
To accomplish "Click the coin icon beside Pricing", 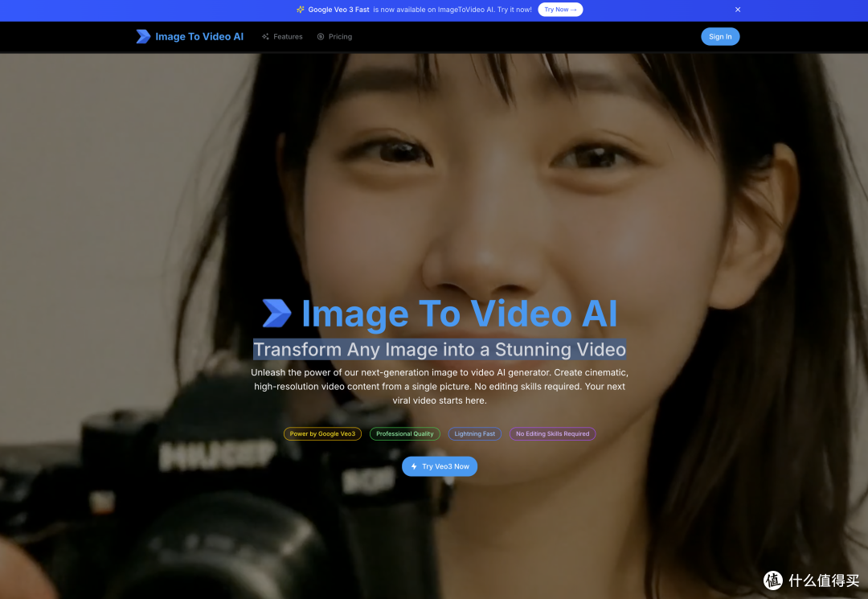I will click(321, 36).
